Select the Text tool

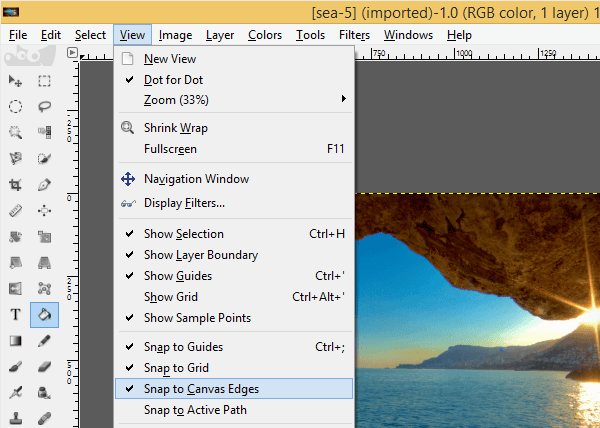pos(15,315)
